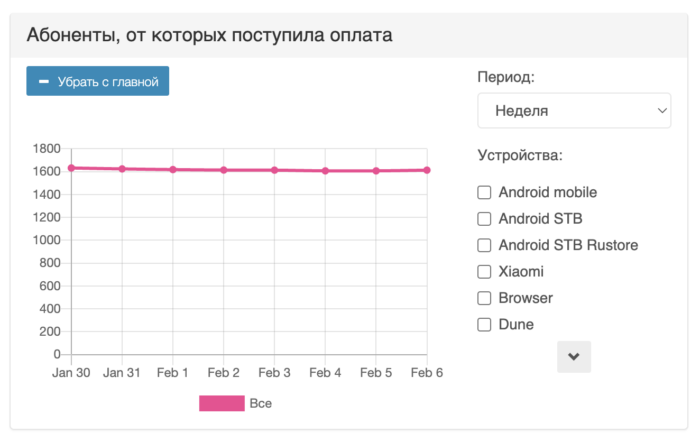The height and width of the screenshot is (442, 700).
Task: Click the Feb 4 data point
Action: (325, 171)
